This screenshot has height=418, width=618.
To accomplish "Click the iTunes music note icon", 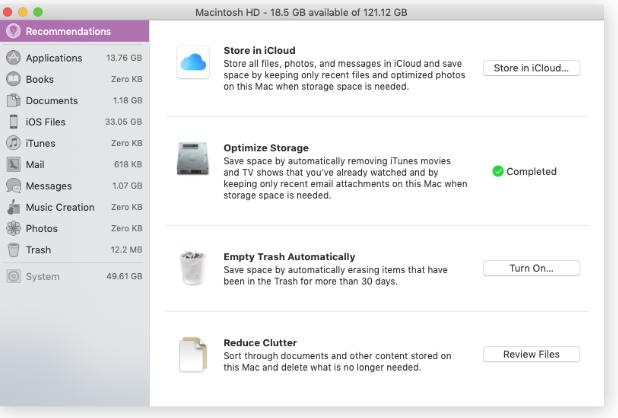I will pyautogui.click(x=13, y=143).
